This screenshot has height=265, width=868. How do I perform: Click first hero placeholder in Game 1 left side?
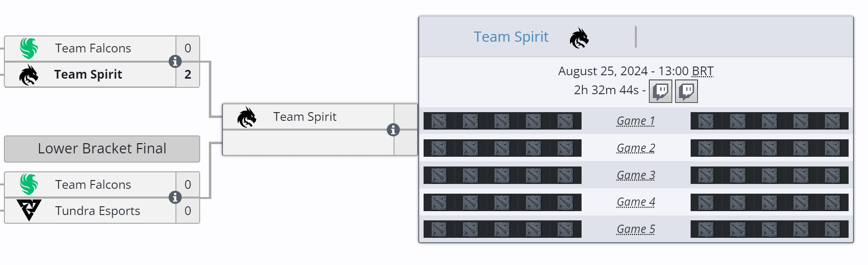pos(439,121)
